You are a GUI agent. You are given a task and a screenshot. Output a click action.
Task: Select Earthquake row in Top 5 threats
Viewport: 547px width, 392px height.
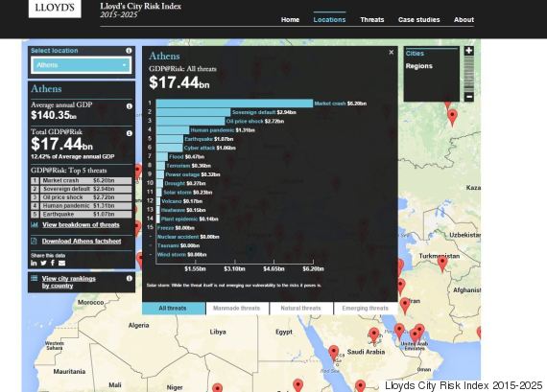[82, 215]
